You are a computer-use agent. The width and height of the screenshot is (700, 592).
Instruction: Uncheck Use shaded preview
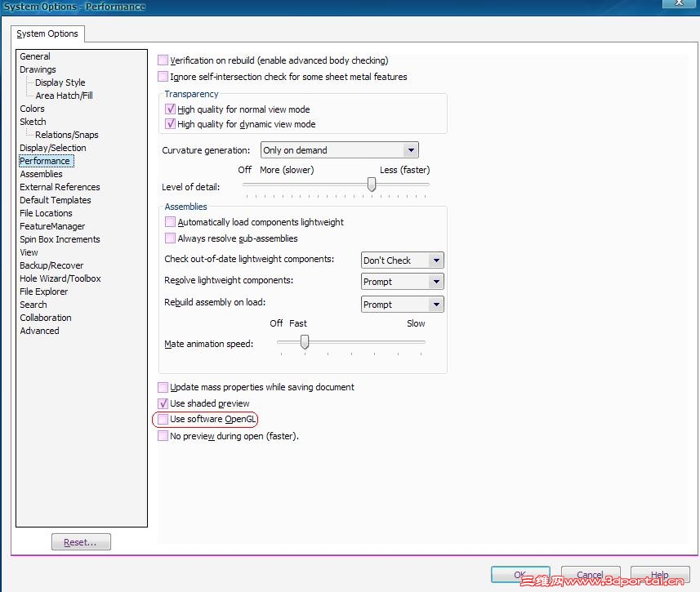click(x=163, y=403)
